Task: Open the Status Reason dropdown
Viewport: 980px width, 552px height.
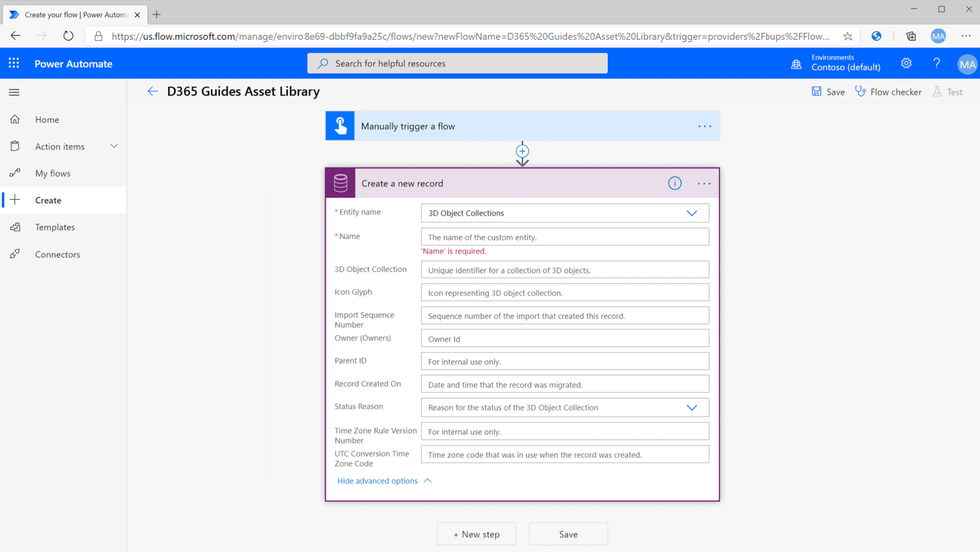Action: pos(692,407)
